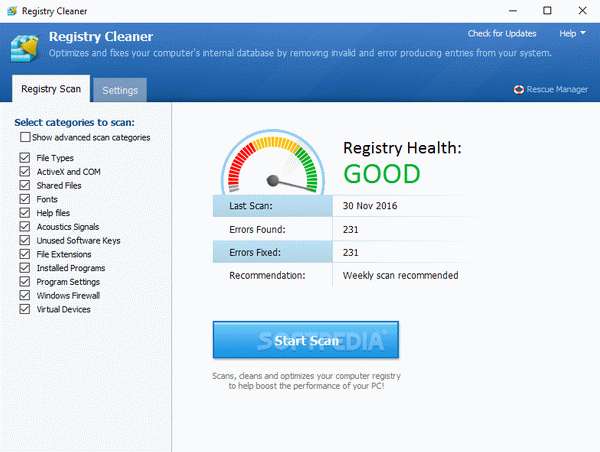Image resolution: width=600 pixels, height=452 pixels.
Task: Maximize the Registry Cleaner window
Action: (545, 11)
